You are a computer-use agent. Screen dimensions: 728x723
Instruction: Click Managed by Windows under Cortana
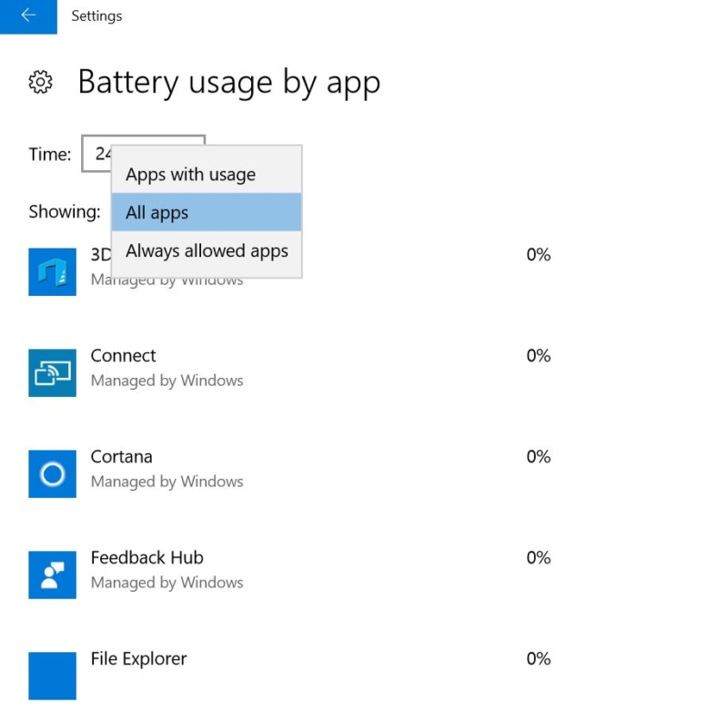click(167, 481)
